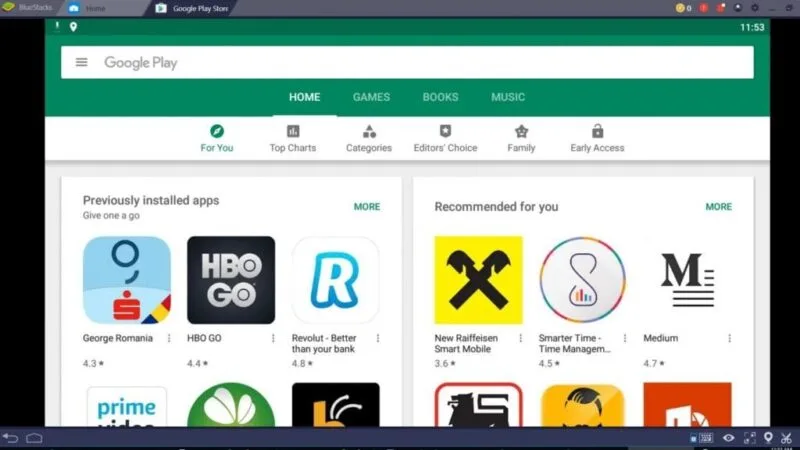Open the green leaf app icon
The width and height of the screenshot is (800, 450).
pos(231,405)
